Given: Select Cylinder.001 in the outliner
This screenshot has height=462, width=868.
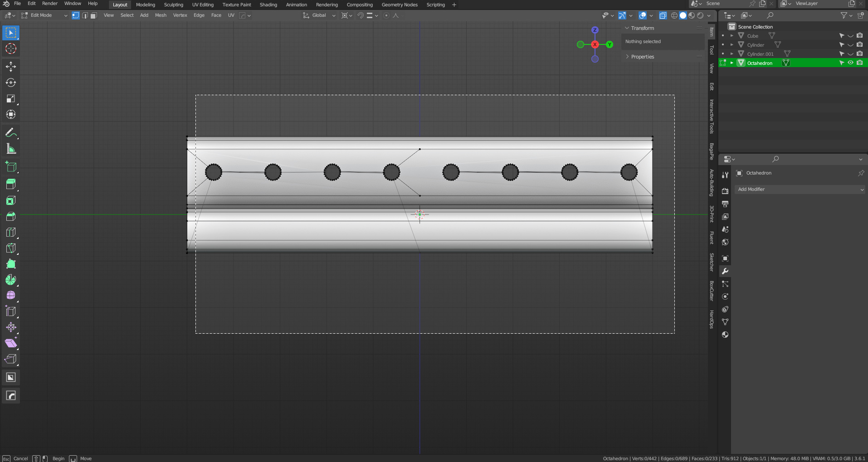Looking at the screenshot, I should (760, 54).
